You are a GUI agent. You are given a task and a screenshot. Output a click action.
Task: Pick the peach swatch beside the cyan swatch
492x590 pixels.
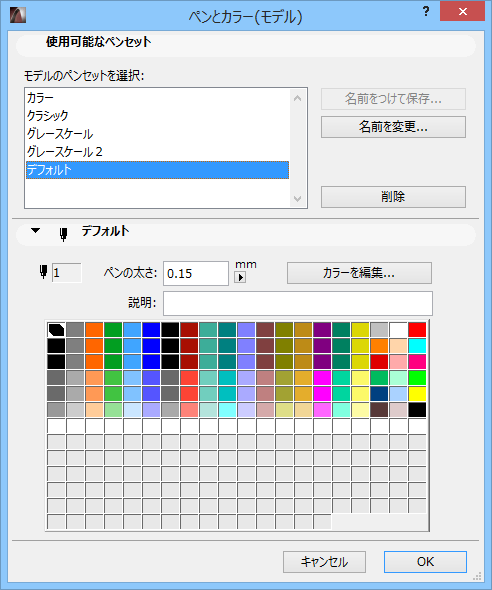398,345
